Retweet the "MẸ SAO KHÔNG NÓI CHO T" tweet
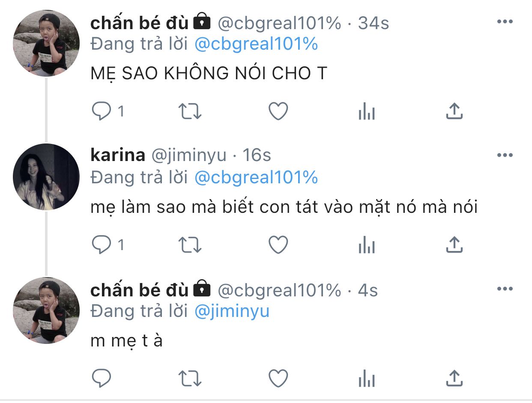 [x=190, y=112]
